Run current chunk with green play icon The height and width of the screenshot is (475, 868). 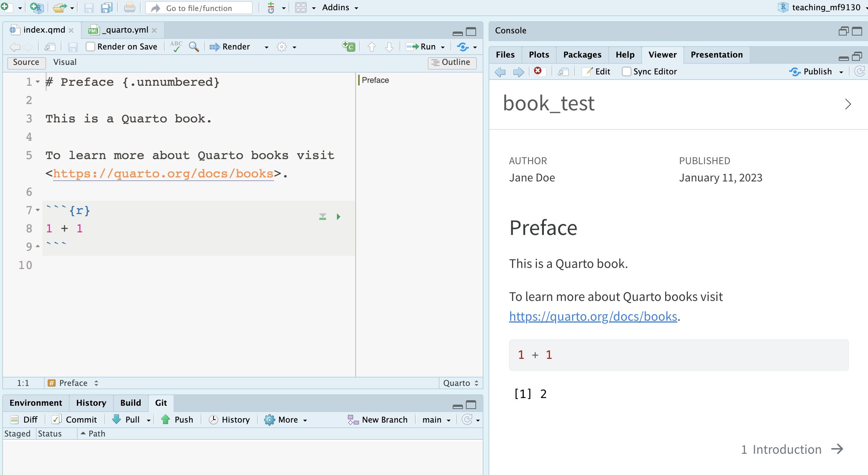coord(338,217)
